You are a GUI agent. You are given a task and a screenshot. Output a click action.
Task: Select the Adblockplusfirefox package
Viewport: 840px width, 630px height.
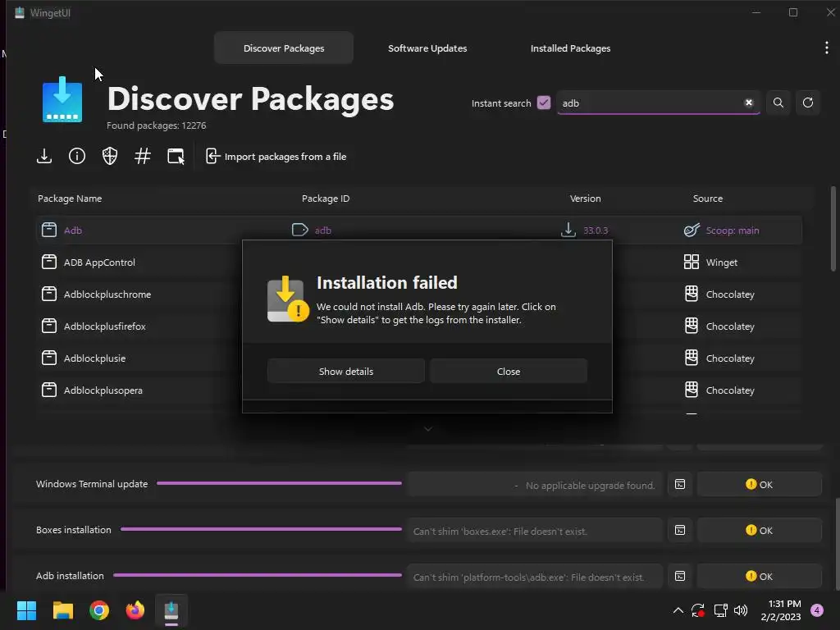click(x=104, y=326)
